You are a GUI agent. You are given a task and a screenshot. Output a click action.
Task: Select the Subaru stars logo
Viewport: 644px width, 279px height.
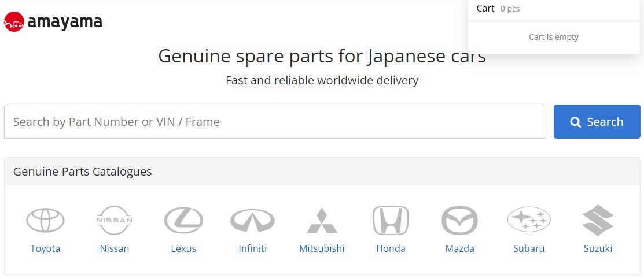(x=529, y=220)
